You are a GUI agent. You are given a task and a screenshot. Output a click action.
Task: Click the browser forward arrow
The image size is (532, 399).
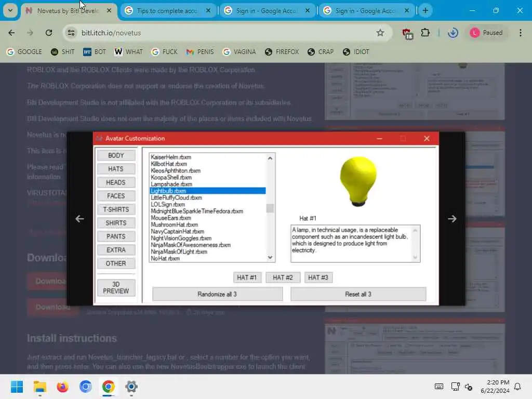30,33
